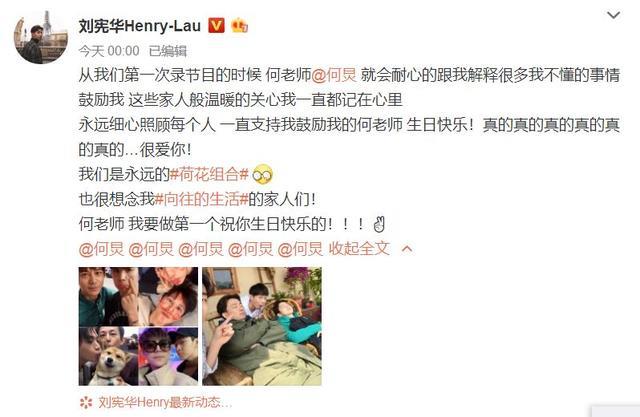Click the victory hand emoji icon
Image resolution: width=640 pixels, height=417 pixels.
pos(379,224)
